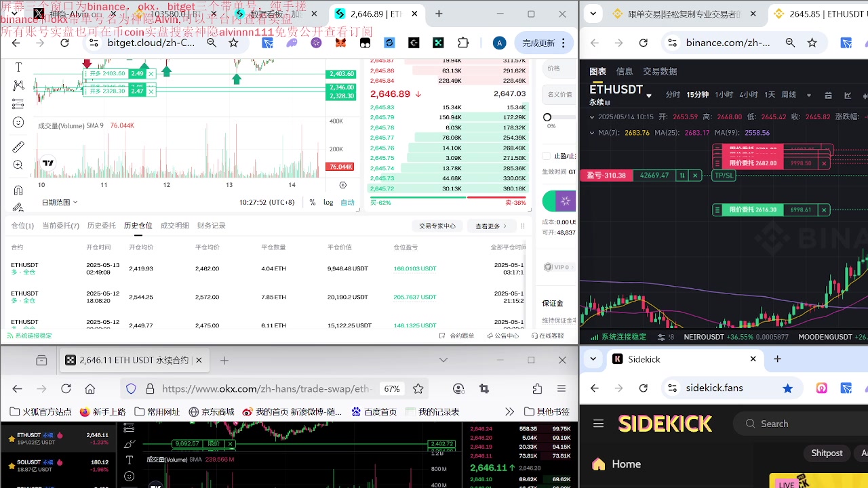Open the extensions puzzle menu in Bitget window
The image size is (868, 488).
463,43
